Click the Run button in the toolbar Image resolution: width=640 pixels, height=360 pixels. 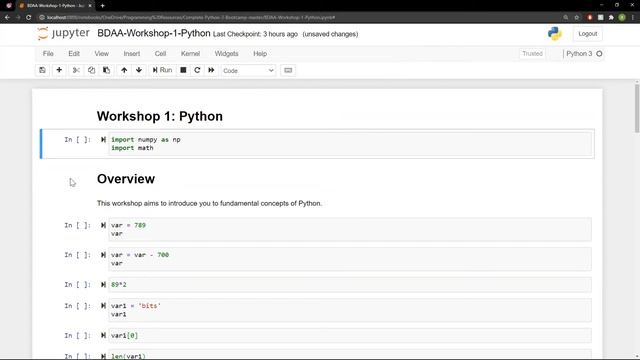pyautogui.click(x=162, y=70)
